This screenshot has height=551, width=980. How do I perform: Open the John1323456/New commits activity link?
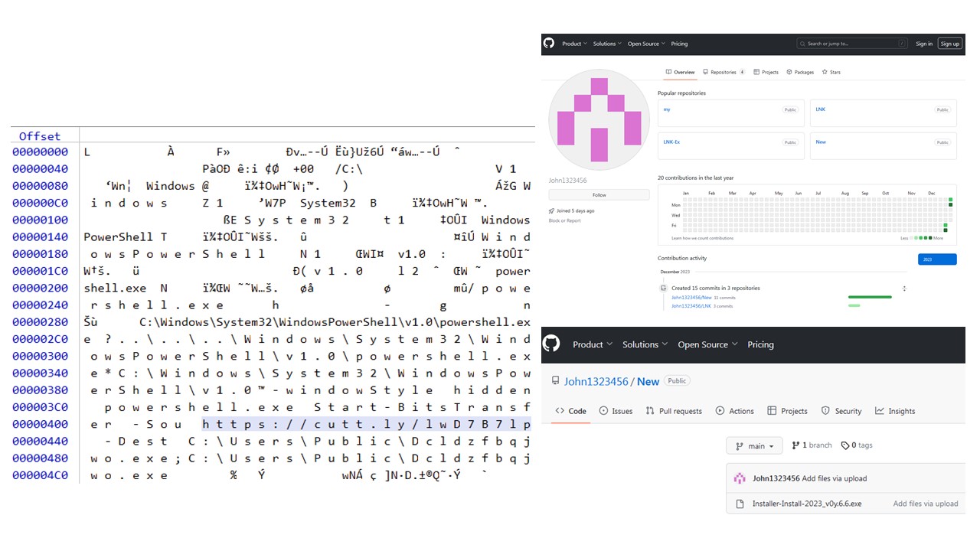point(691,297)
